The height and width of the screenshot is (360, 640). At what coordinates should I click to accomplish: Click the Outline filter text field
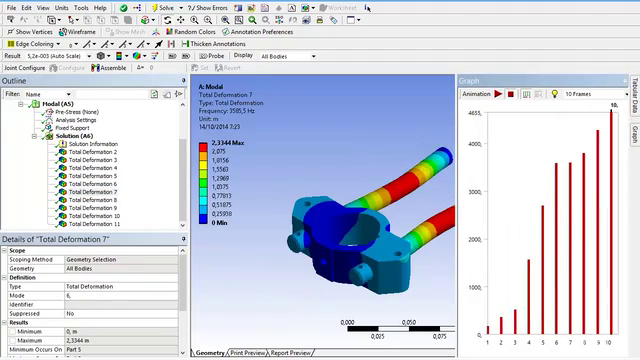point(111,94)
